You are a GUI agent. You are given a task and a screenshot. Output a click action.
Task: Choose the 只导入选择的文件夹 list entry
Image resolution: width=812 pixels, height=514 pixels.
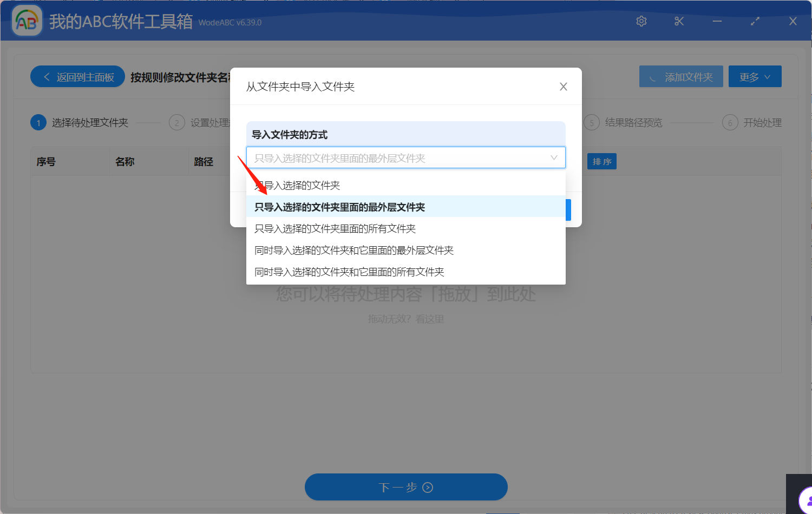pyautogui.click(x=296, y=185)
